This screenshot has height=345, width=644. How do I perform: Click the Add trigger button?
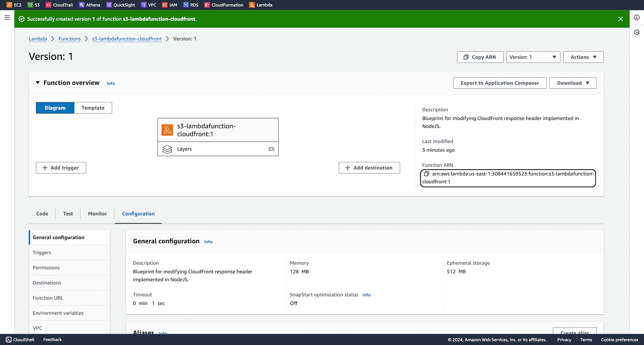[61, 168]
